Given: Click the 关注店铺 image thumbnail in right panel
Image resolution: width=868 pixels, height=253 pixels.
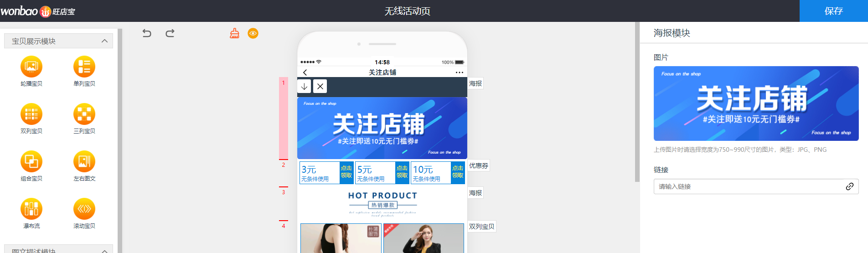Looking at the screenshot, I should pos(756,103).
